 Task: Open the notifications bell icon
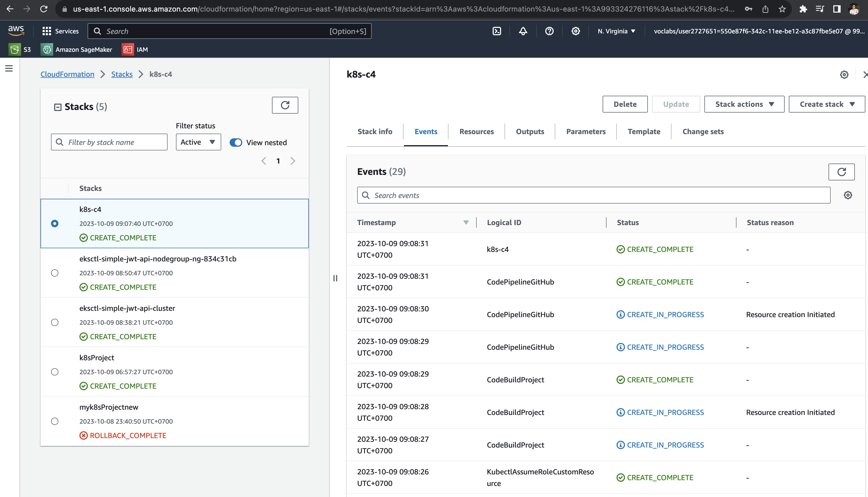(523, 31)
